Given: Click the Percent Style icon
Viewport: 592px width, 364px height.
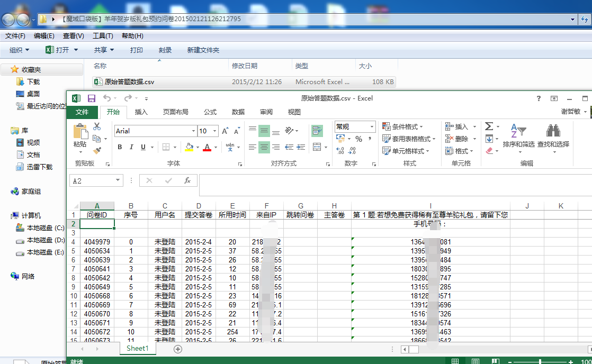Looking at the screenshot, I should (x=358, y=139).
